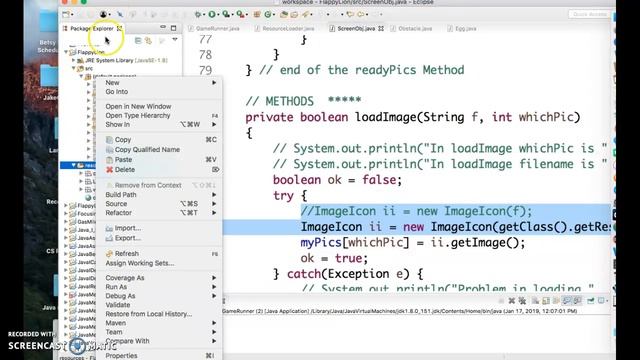Click the Open Task icon in toolbar

pos(294,14)
